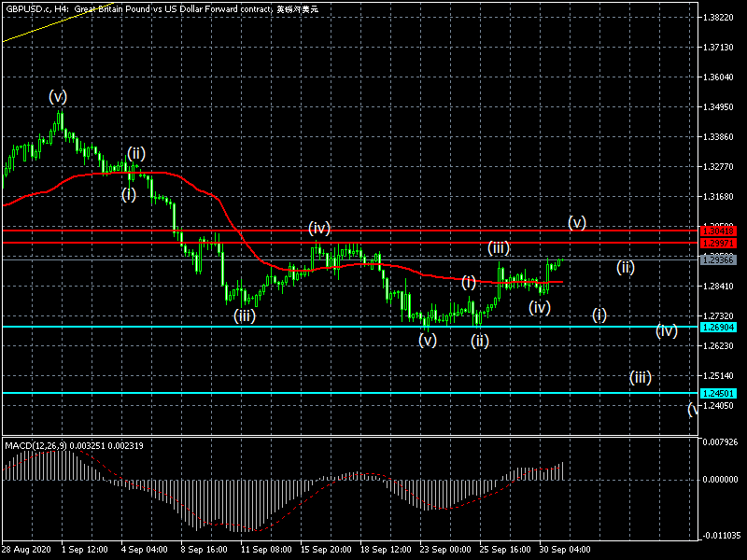Select the projected (iii) label near 1.25140
Image resolution: width=747 pixels, height=560 pixels.
[x=640, y=377]
